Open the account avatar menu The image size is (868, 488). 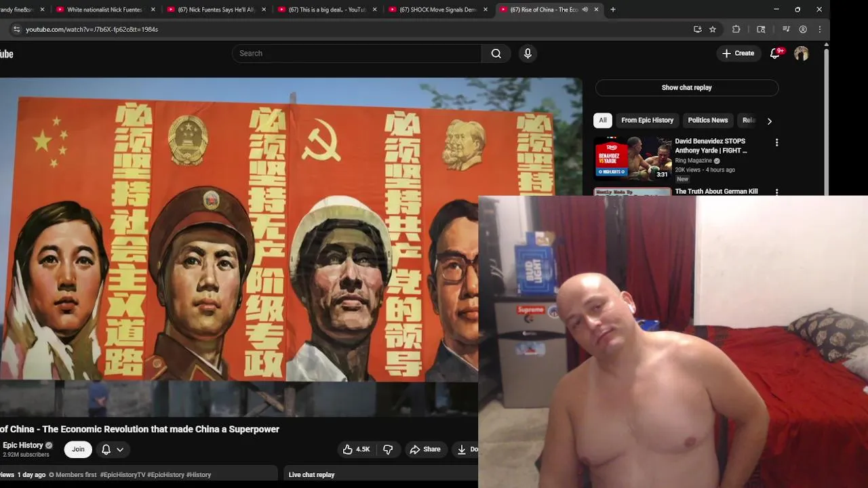pyautogui.click(x=801, y=54)
